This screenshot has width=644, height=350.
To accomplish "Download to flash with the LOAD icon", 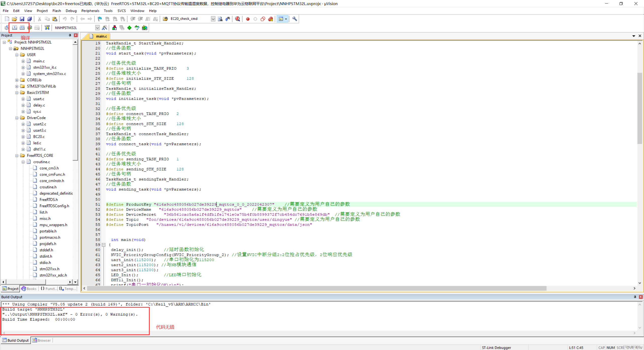I will (x=47, y=28).
